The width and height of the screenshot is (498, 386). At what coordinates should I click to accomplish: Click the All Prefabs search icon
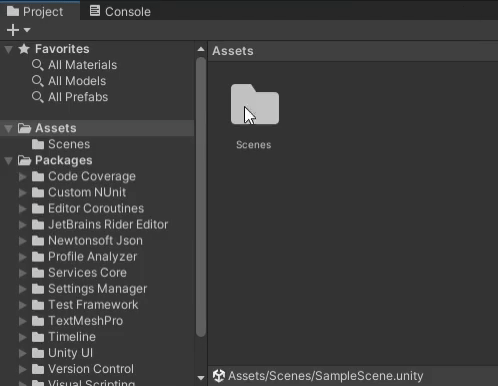point(37,97)
